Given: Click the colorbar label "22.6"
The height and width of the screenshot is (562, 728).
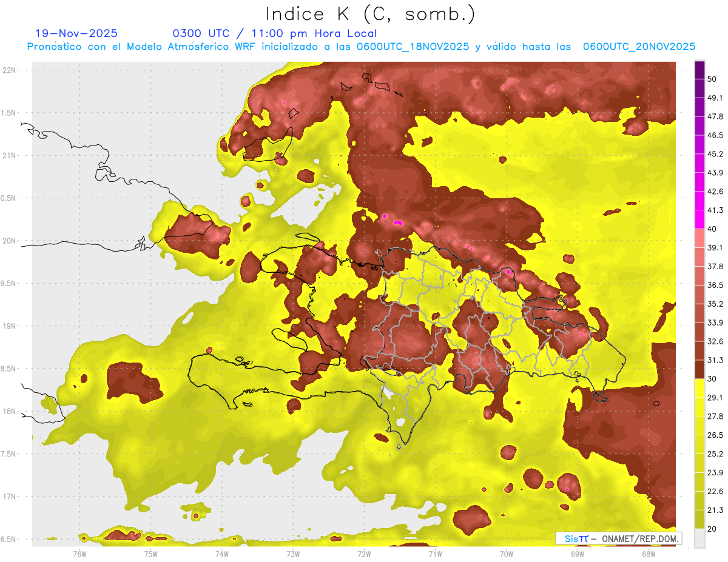Looking at the screenshot, I should (715, 492).
